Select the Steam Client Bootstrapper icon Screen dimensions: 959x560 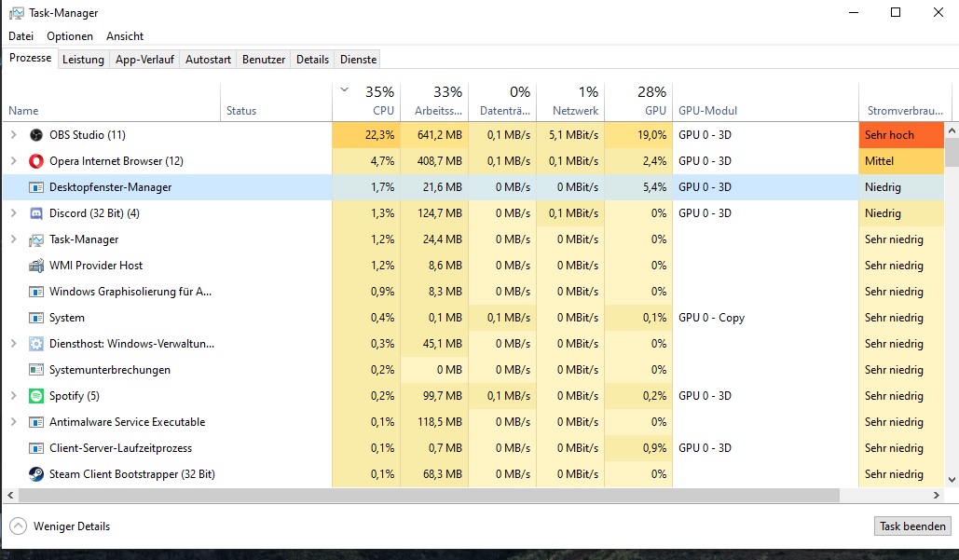[x=36, y=474]
